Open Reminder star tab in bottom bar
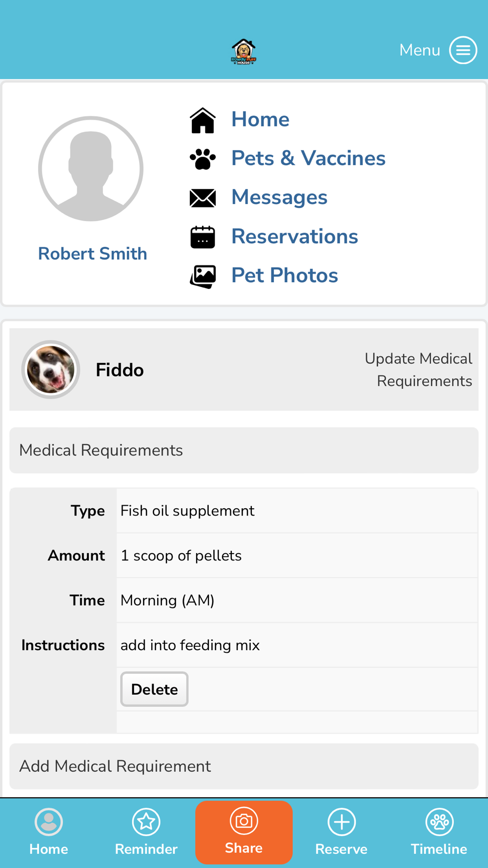Image resolution: width=488 pixels, height=868 pixels. click(x=146, y=832)
